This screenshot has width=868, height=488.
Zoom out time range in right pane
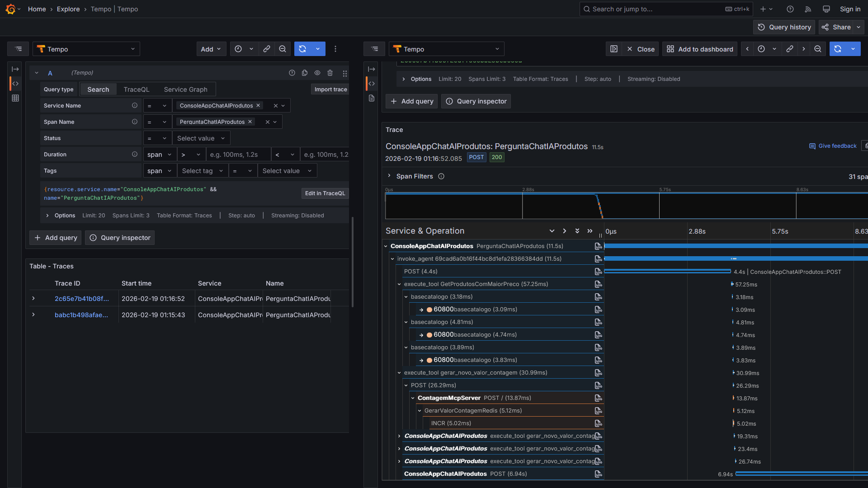(818, 49)
